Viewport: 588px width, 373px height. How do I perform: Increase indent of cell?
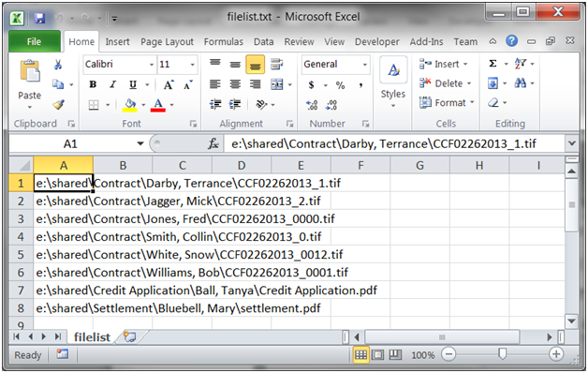click(235, 104)
